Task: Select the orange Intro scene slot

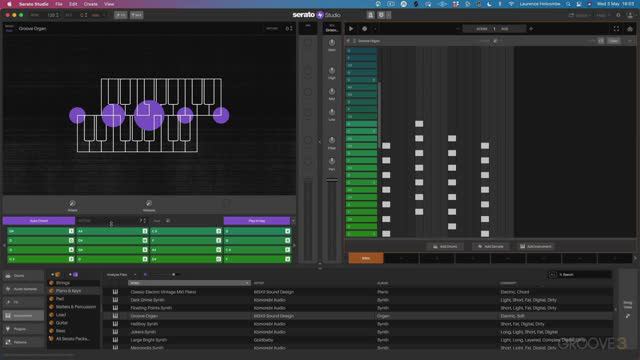Action: (x=366, y=258)
